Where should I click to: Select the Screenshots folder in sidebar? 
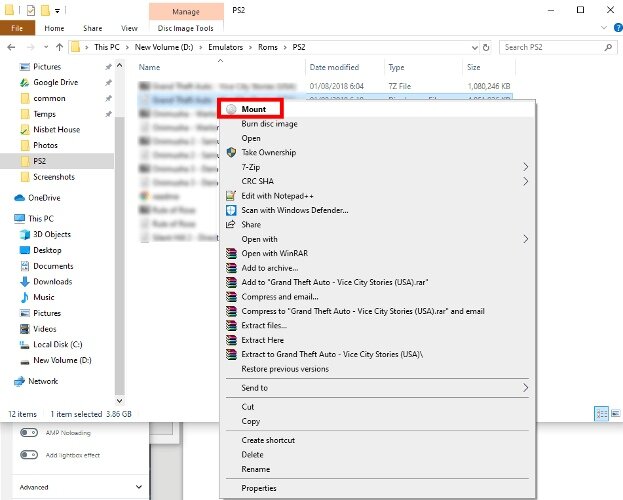(x=54, y=177)
